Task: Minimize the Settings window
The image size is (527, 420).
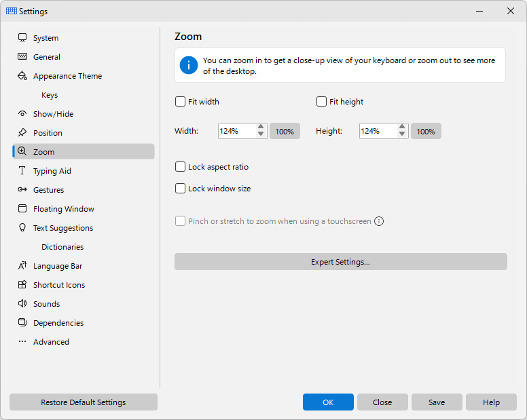Action: click(479, 11)
